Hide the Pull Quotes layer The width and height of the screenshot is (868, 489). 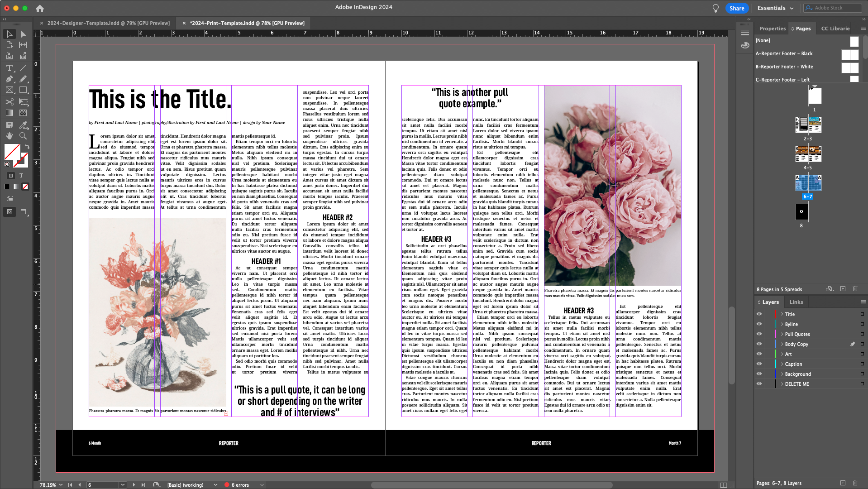click(x=759, y=334)
